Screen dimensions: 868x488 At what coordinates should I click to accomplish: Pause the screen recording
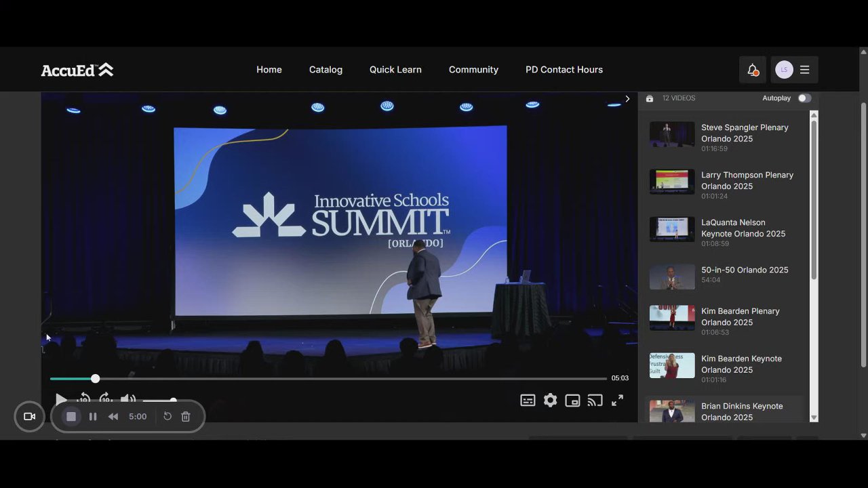tap(93, 417)
